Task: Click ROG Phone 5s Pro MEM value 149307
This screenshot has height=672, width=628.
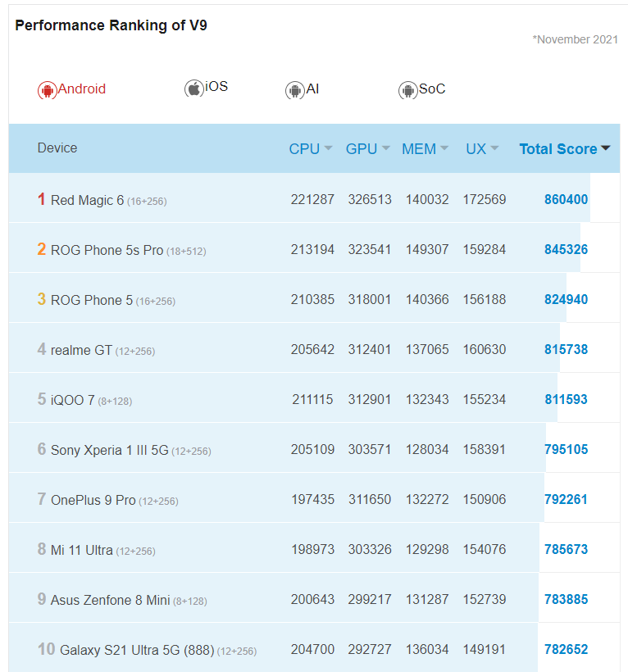Action: tap(427, 249)
